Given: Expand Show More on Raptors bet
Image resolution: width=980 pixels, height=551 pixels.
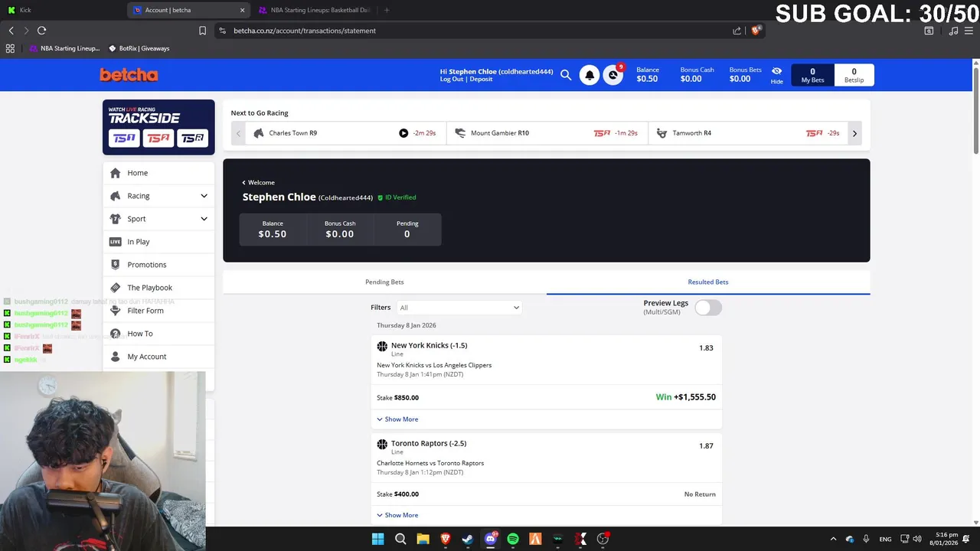Looking at the screenshot, I should 397,515.
